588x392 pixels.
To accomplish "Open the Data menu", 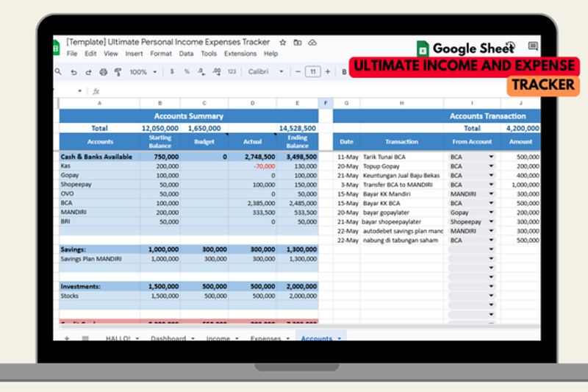I will click(x=186, y=54).
